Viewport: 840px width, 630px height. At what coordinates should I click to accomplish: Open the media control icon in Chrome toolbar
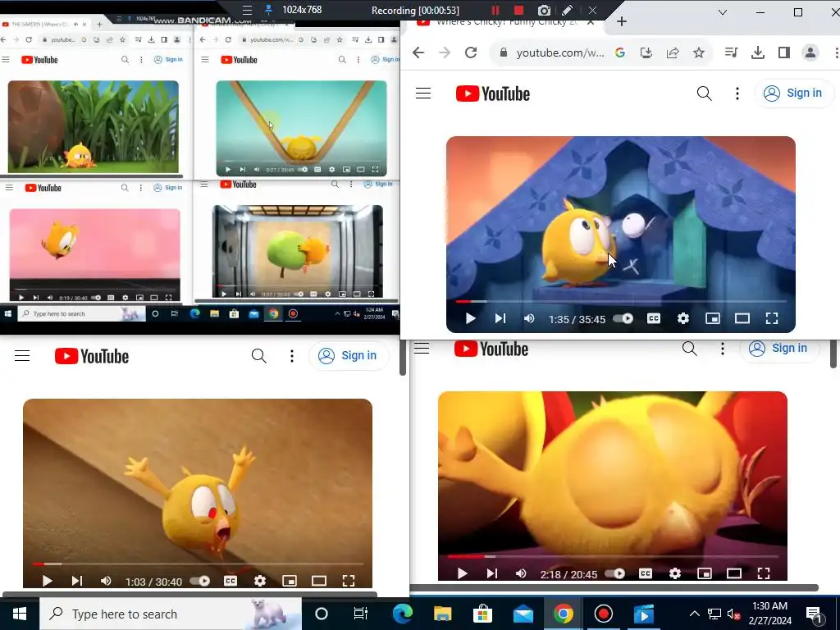731,52
